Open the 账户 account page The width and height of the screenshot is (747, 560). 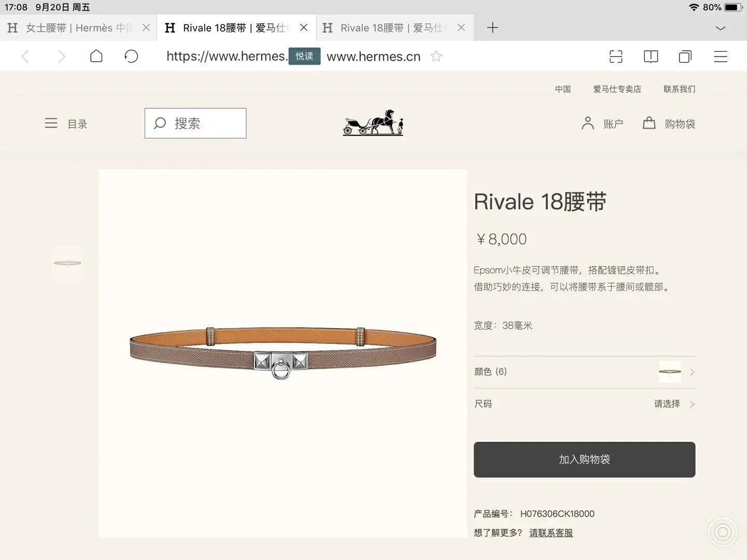[x=602, y=123]
